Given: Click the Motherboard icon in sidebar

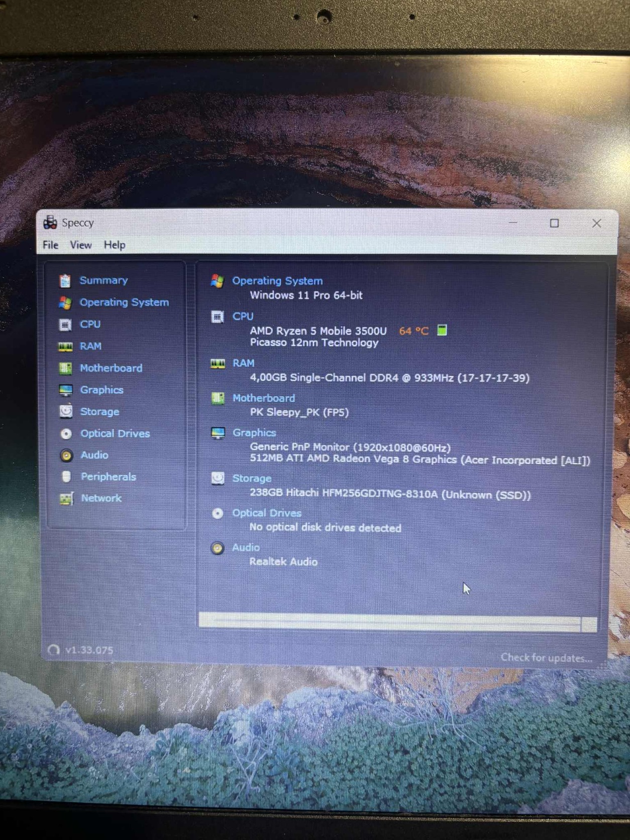Looking at the screenshot, I should 65,368.
